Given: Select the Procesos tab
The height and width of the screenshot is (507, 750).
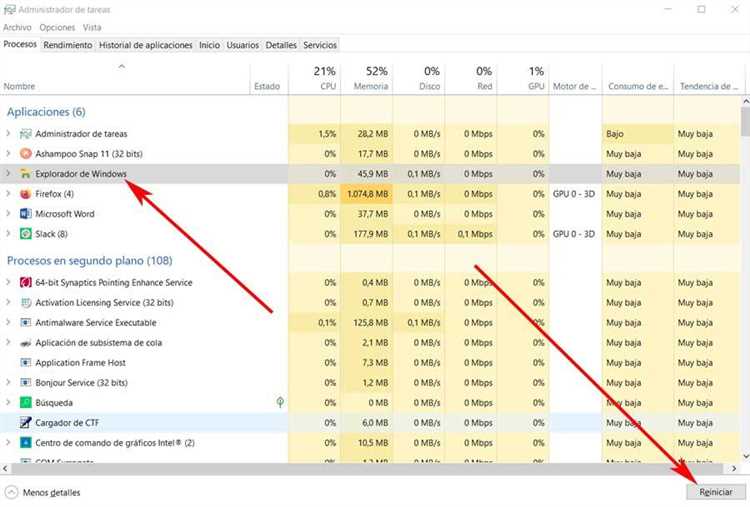Looking at the screenshot, I should coord(20,44).
